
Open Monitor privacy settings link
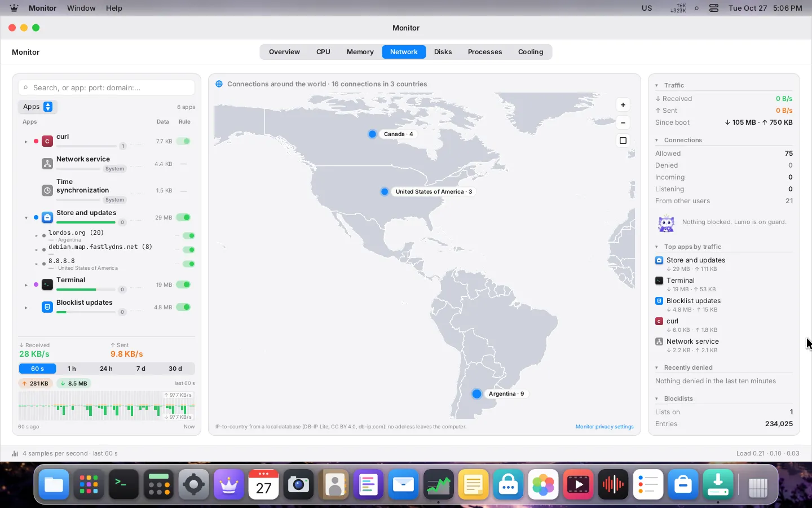click(604, 427)
